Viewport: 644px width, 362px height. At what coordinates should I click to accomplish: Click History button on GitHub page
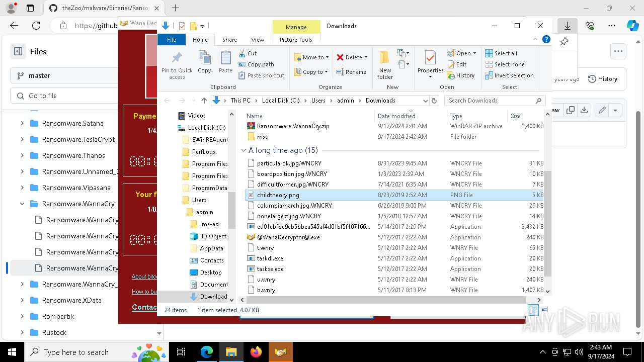click(602, 79)
